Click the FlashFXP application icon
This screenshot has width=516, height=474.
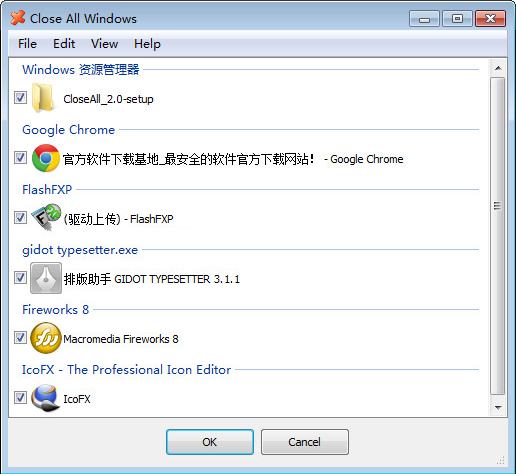(46, 217)
